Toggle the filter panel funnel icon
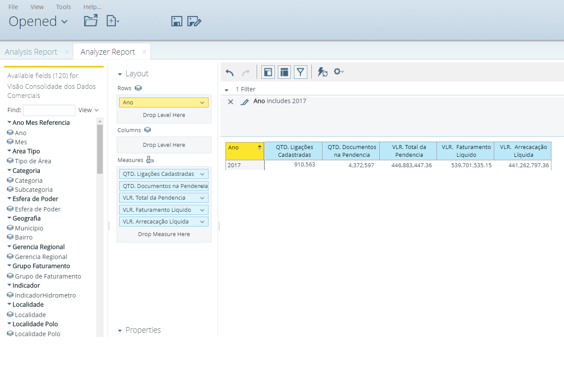 pyautogui.click(x=300, y=72)
